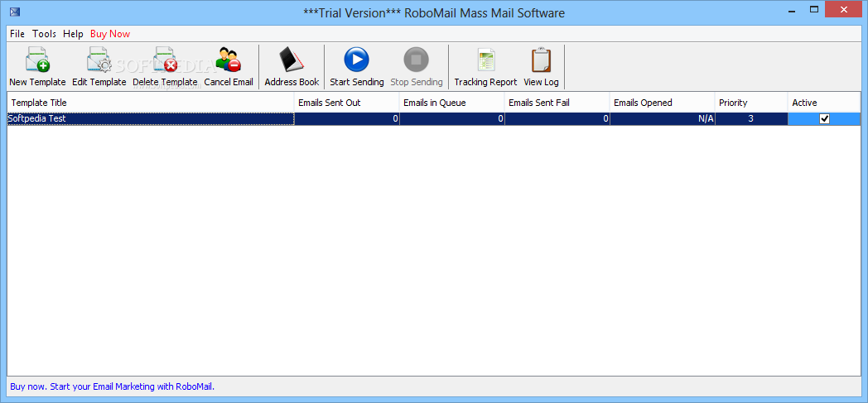Click the Emails Opened column header
The width and height of the screenshot is (868, 403).
662,103
